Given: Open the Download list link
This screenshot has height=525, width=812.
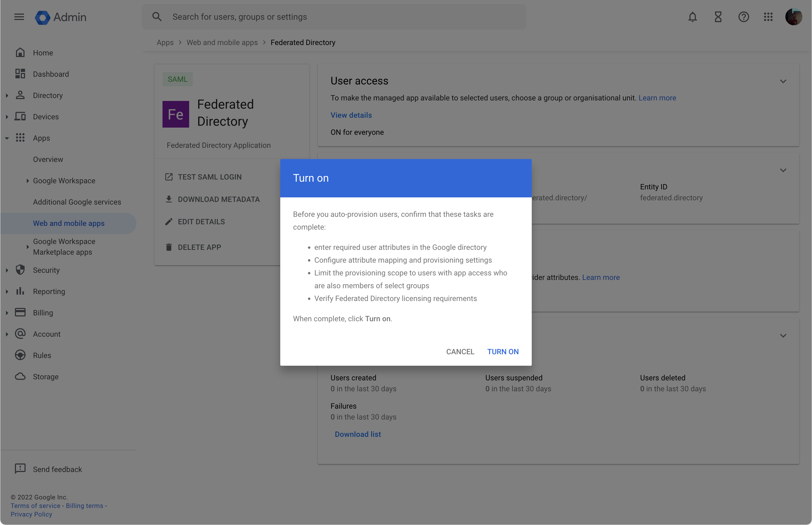Looking at the screenshot, I should 358,434.
